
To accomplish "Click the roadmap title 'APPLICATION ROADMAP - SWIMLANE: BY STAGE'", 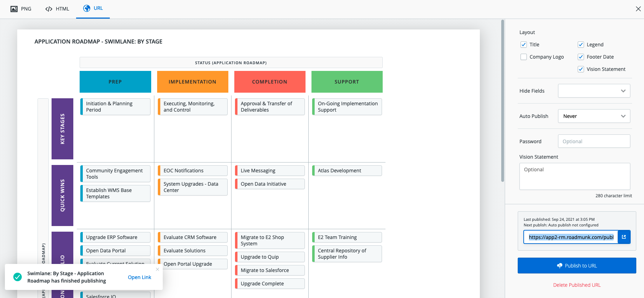I will click(x=98, y=41).
